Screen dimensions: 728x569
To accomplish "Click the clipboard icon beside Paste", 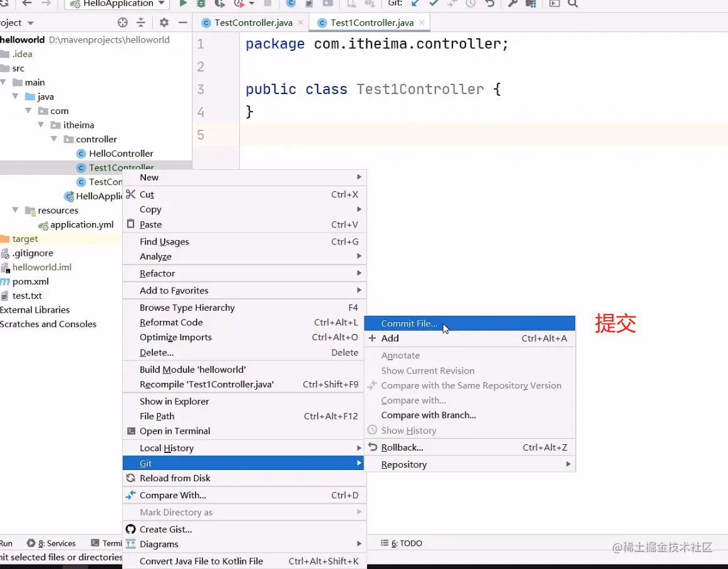I will coord(130,224).
